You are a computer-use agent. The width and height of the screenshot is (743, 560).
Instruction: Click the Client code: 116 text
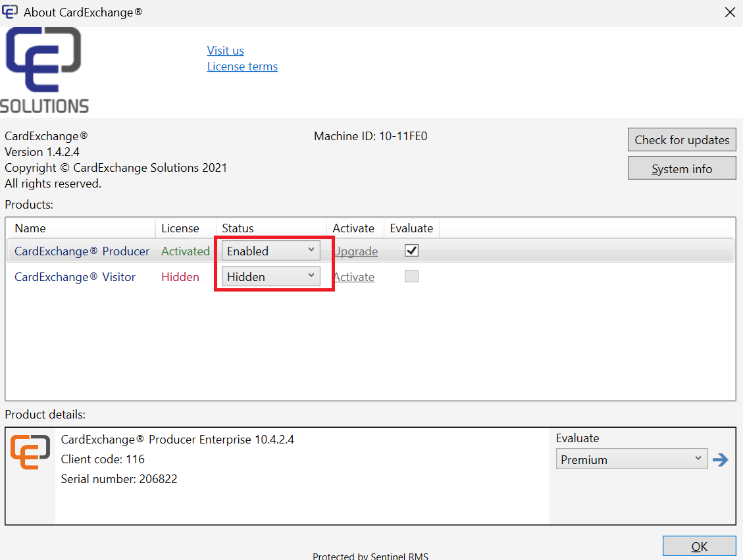tap(103, 459)
